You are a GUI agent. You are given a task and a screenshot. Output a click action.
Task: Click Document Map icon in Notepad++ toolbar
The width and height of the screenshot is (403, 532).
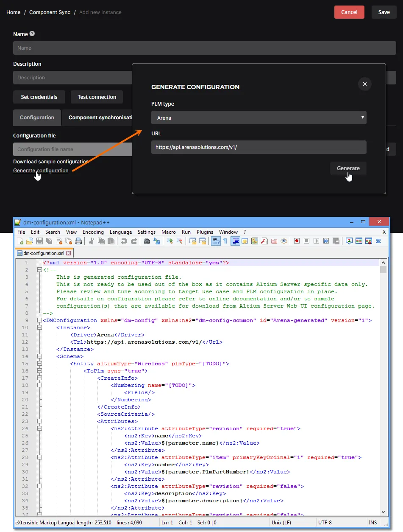(254, 241)
